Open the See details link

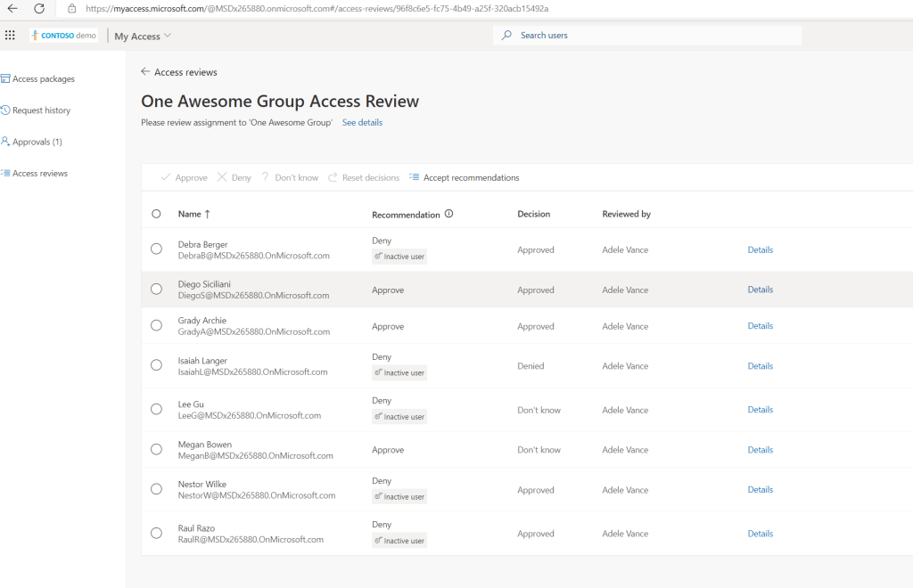tap(362, 122)
